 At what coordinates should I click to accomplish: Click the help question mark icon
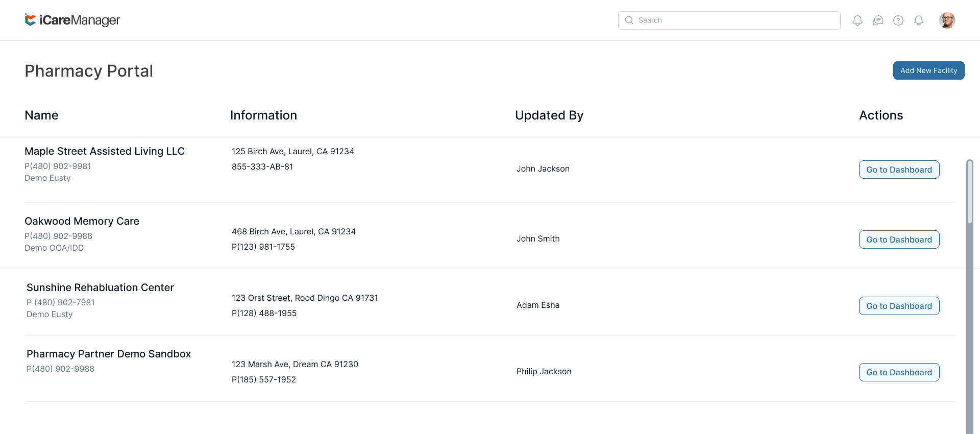point(898,20)
